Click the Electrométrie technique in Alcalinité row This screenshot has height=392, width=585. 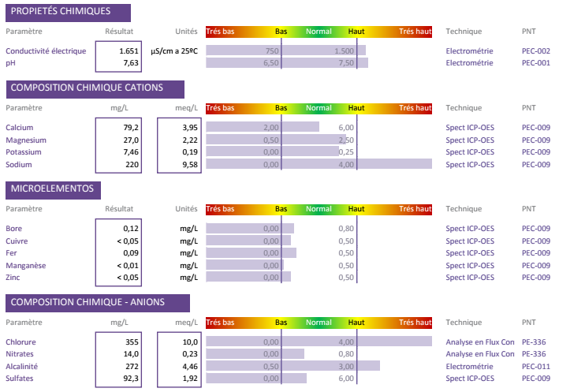[x=470, y=367]
